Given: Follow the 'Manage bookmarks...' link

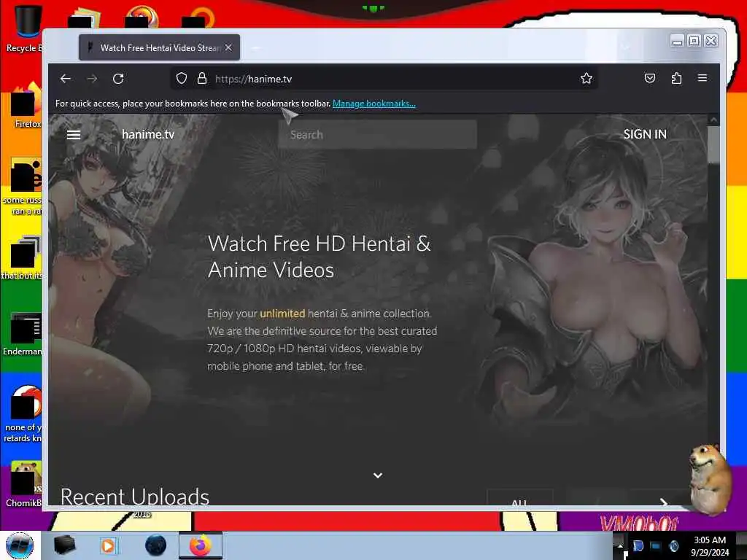Looking at the screenshot, I should point(374,104).
